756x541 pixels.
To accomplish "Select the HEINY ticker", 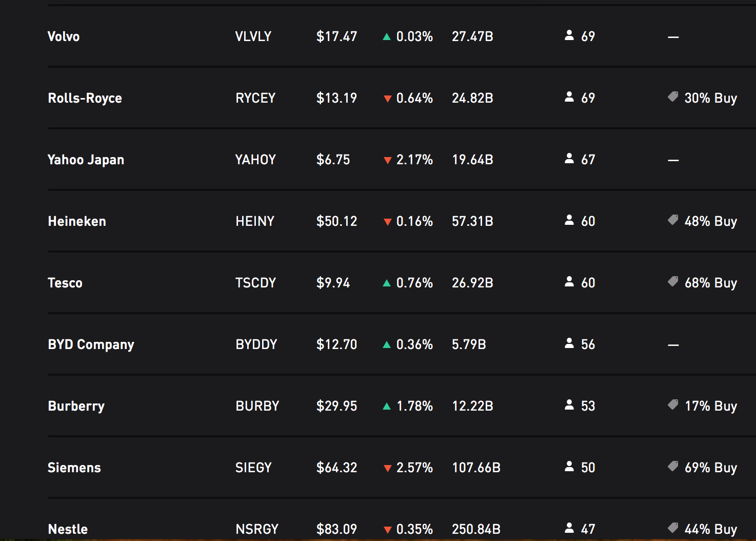I will (x=255, y=221).
